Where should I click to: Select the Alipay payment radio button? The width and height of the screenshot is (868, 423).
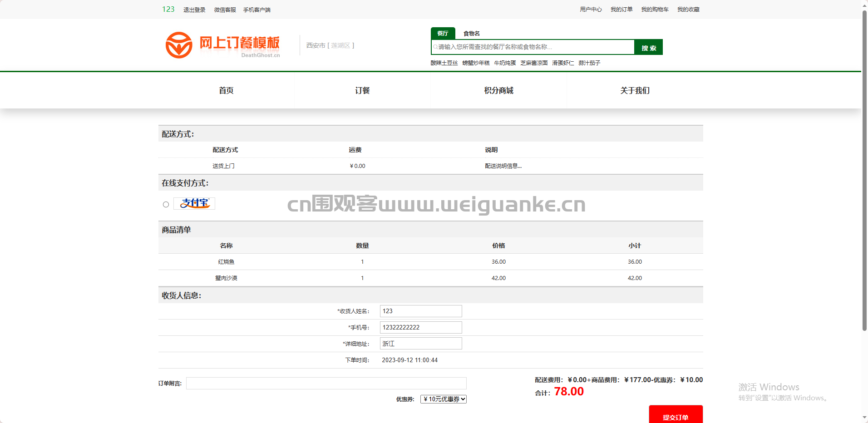[166, 205]
